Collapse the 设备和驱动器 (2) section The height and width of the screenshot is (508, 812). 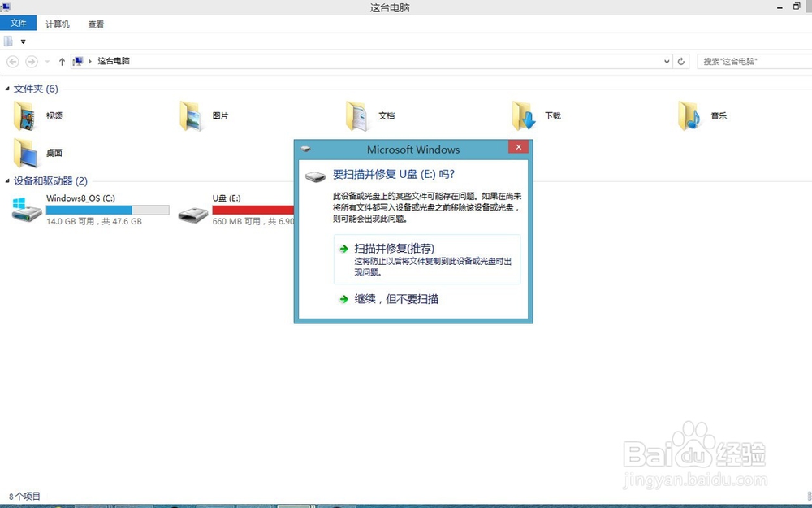(x=6, y=180)
